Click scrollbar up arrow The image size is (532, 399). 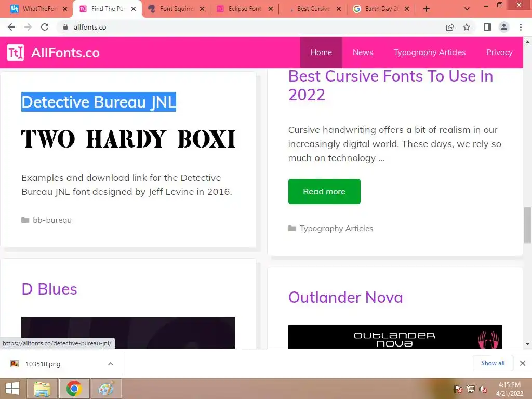tap(527, 42)
